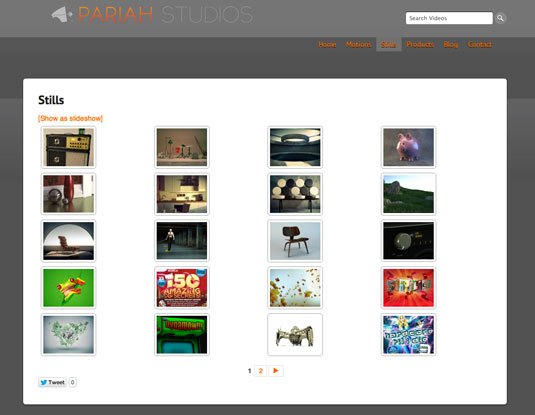535x415 pixels.
Task: Open the guitar amplifier thumbnail
Action: pos(69,147)
